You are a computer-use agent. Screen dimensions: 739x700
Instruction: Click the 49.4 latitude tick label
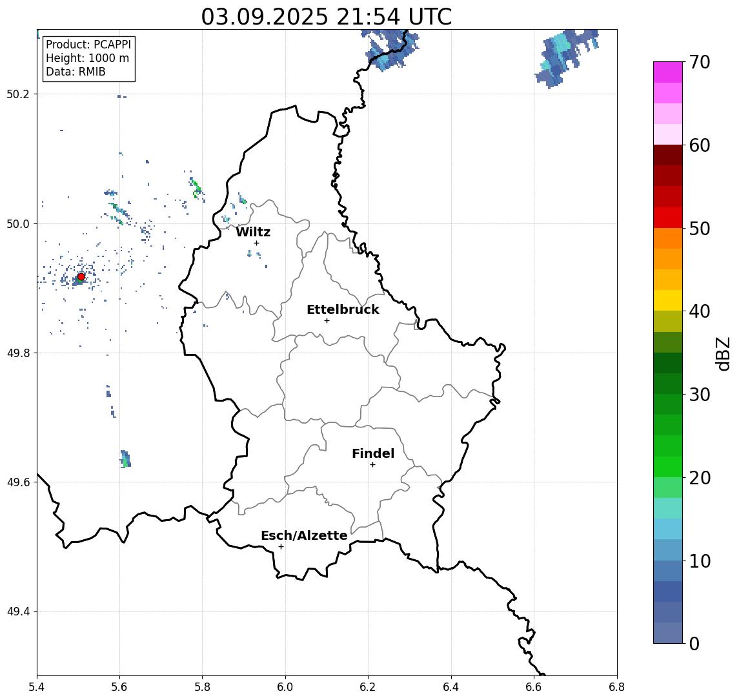[x=18, y=612]
